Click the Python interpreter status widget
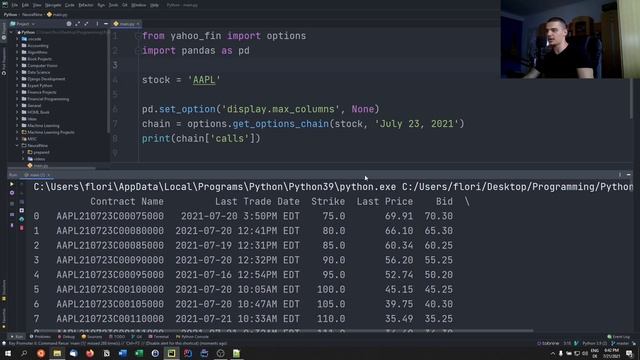 click(594, 343)
